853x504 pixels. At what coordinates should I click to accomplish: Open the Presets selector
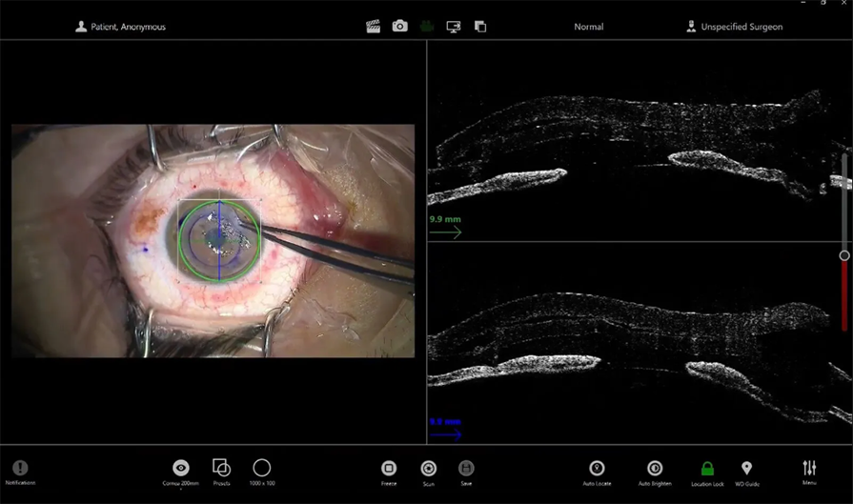coord(221,469)
